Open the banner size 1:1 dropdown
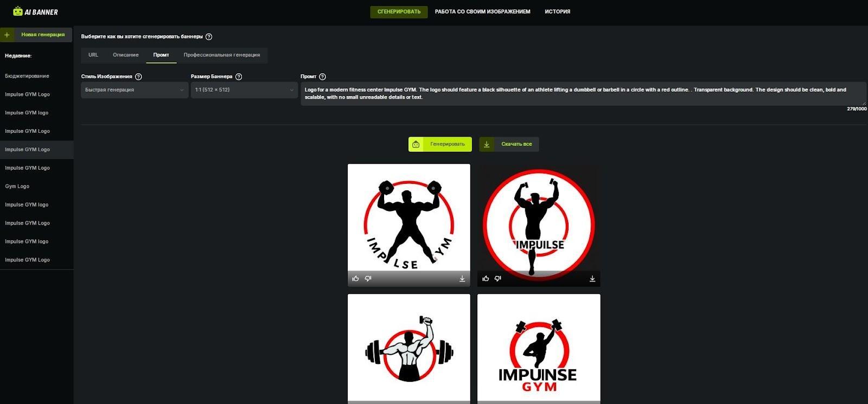The width and height of the screenshot is (868, 404). pos(244,90)
